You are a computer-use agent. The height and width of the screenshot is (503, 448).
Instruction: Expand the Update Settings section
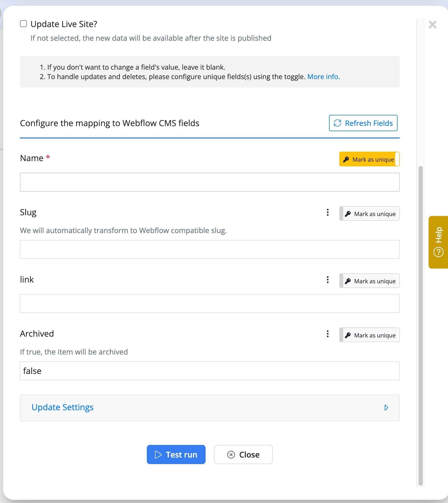click(x=62, y=407)
